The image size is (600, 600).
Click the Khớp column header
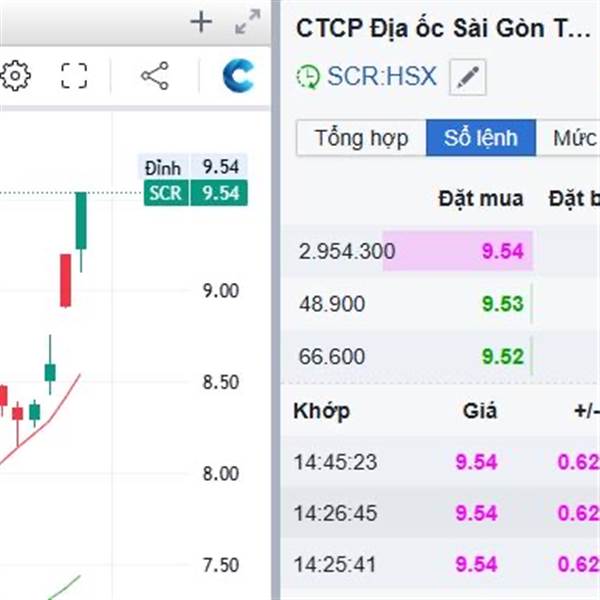(x=321, y=411)
